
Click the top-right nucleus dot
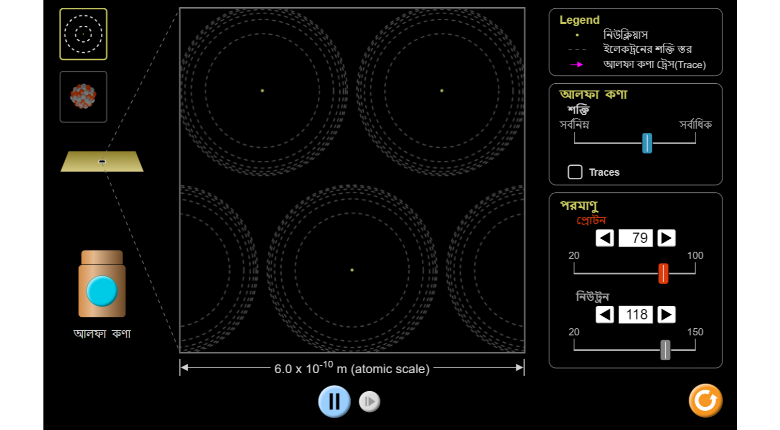point(441,91)
